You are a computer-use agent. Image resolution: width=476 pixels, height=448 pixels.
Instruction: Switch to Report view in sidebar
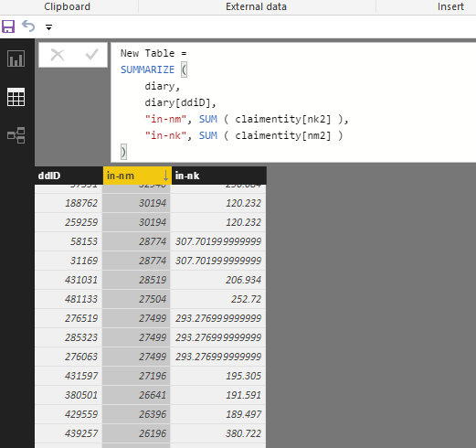[x=16, y=59]
